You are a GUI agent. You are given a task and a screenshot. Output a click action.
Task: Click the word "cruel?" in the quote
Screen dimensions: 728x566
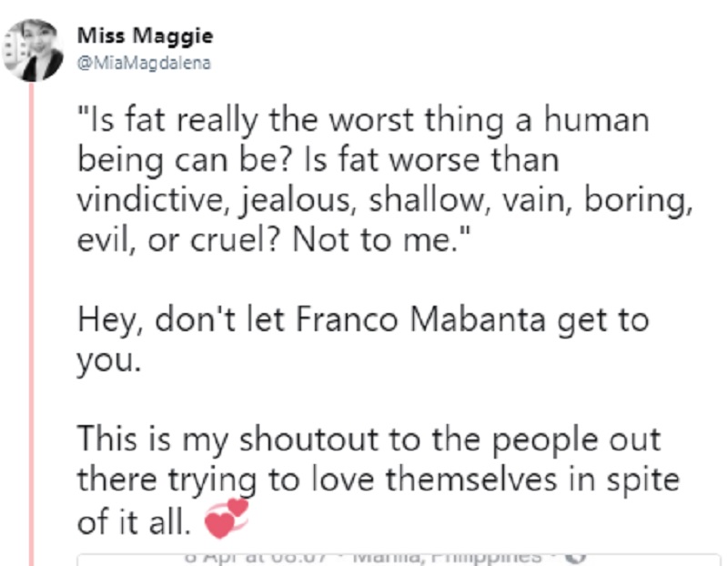[x=236, y=239]
